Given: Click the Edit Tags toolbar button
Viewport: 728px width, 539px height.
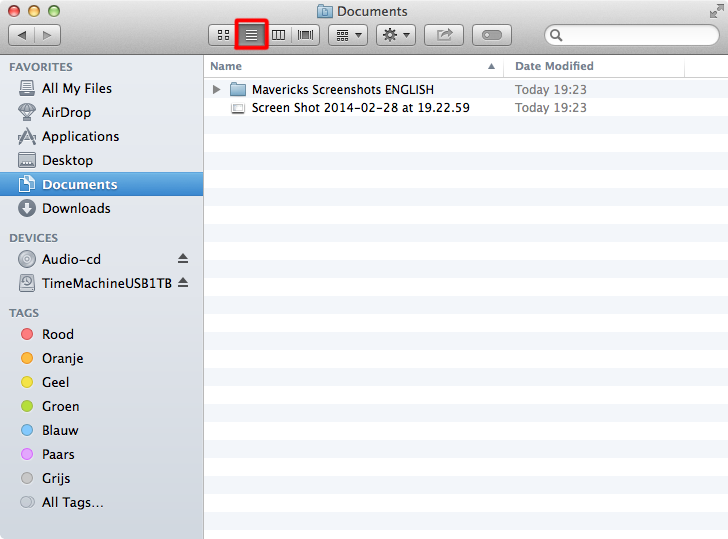Looking at the screenshot, I should (x=492, y=35).
